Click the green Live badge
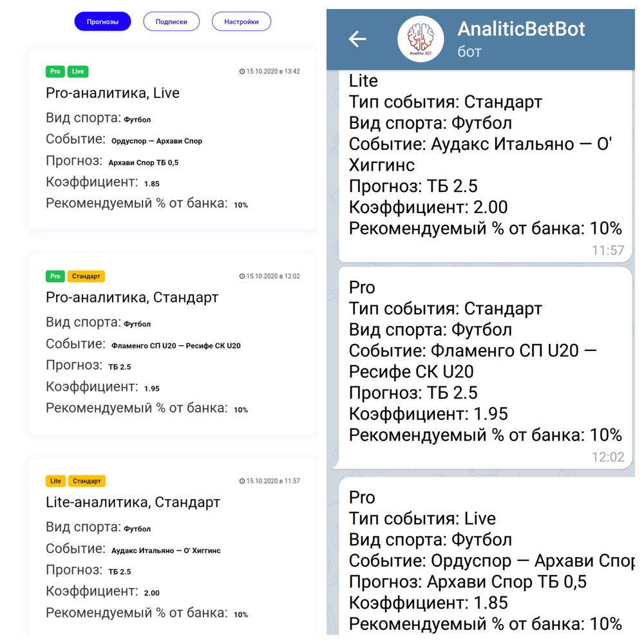The image size is (644, 644). [x=78, y=71]
